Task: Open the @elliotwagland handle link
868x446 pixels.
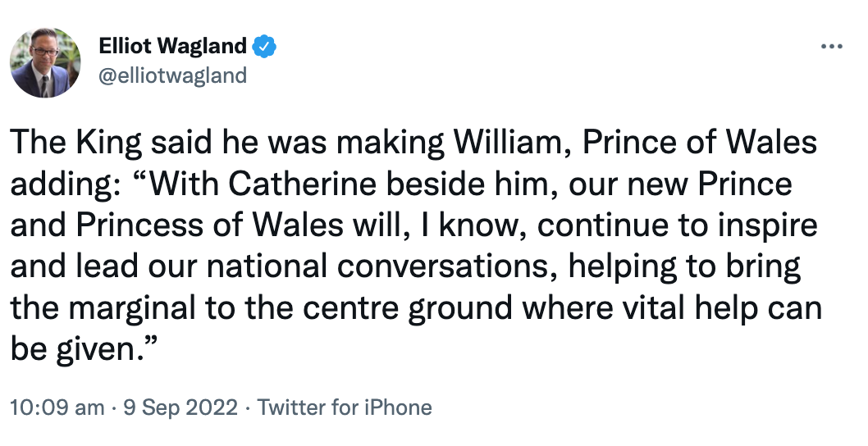Action: (x=173, y=75)
